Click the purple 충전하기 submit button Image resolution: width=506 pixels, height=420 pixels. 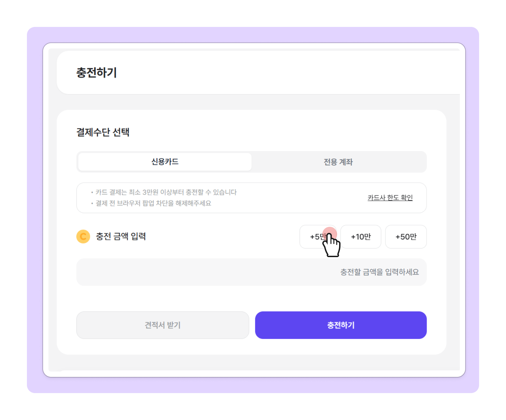(341, 325)
